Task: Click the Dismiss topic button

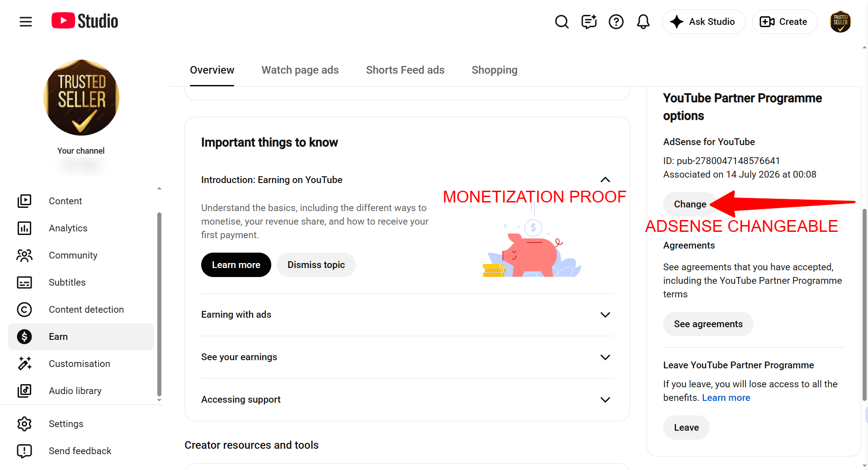Action: (316, 265)
